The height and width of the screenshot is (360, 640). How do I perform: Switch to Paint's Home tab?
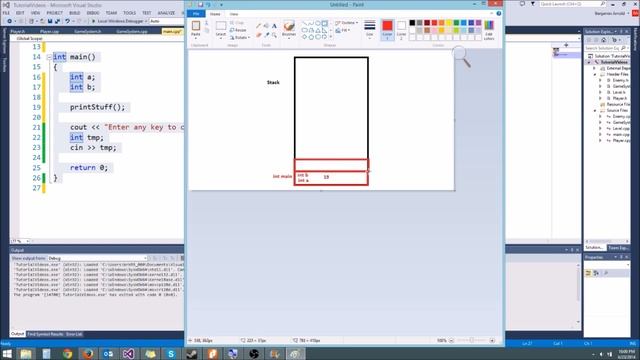click(x=215, y=14)
